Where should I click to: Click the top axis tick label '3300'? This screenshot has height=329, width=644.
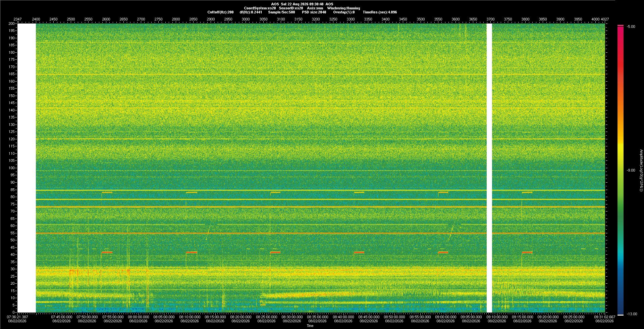(x=351, y=19)
